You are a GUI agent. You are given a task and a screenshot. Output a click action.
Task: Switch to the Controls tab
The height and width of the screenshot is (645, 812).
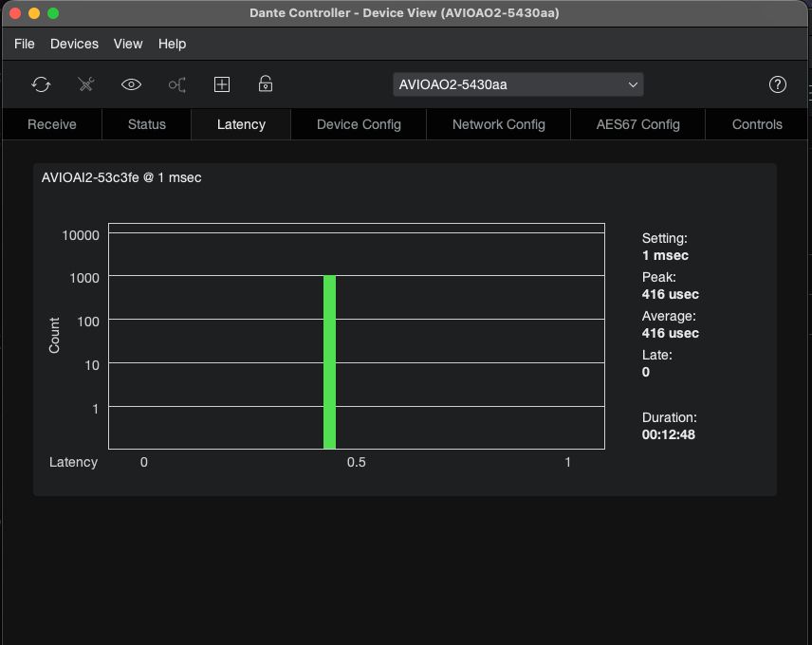[757, 124]
